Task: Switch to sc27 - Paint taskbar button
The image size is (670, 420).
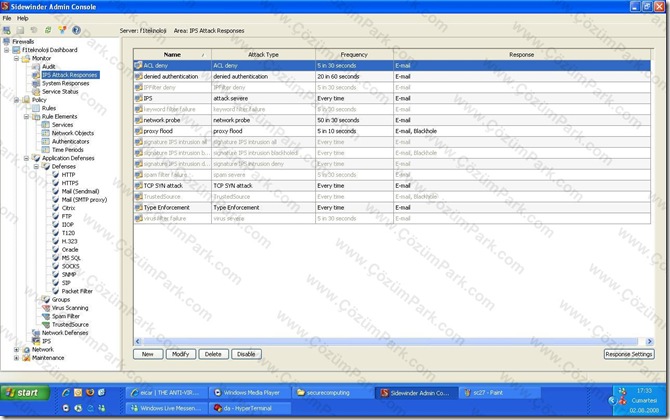Action: pos(501,393)
